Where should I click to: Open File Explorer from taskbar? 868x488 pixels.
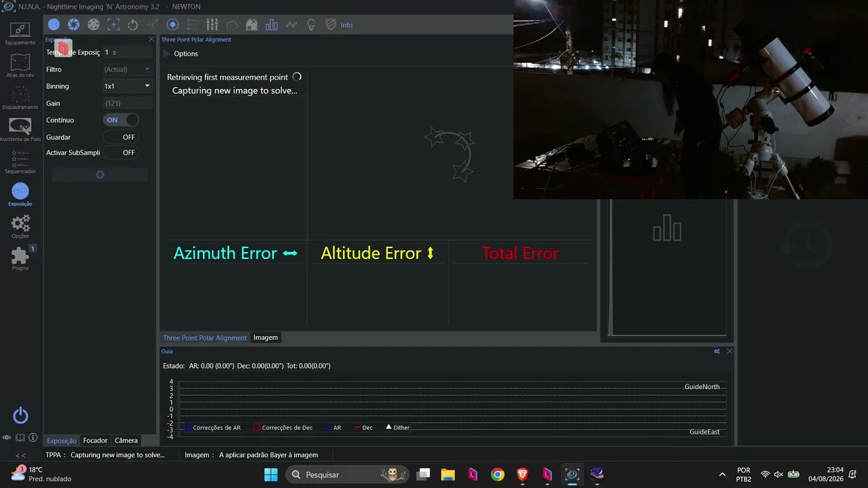[x=448, y=474]
